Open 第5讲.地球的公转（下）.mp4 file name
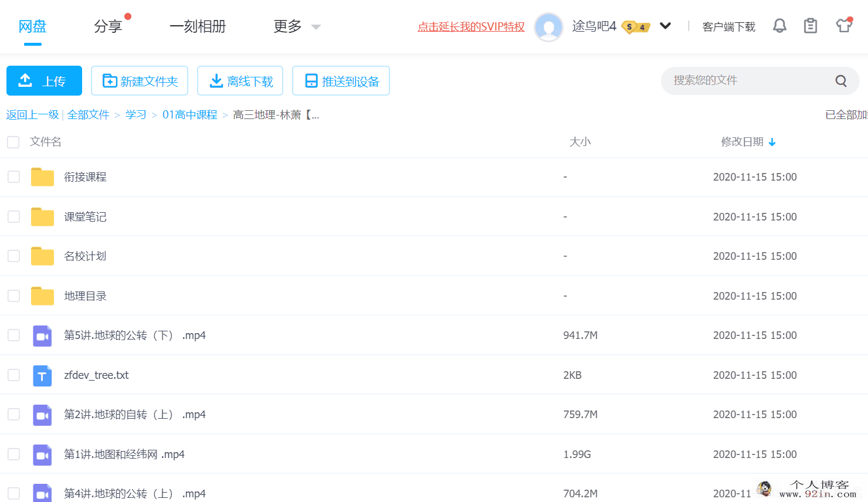Viewport: 868px width, 502px height. [x=135, y=335]
